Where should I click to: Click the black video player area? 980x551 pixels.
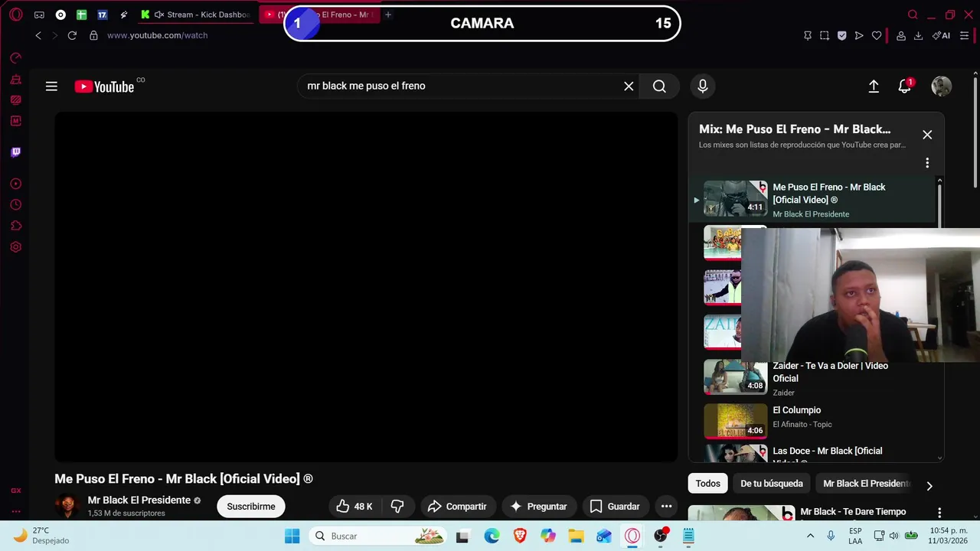(366, 287)
